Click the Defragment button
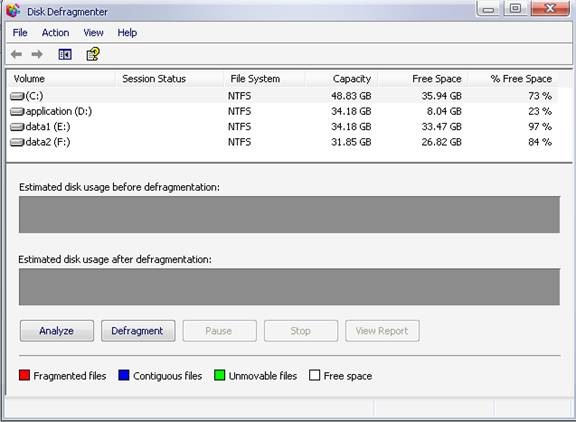The width and height of the screenshot is (576, 422). (x=138, y=331)
